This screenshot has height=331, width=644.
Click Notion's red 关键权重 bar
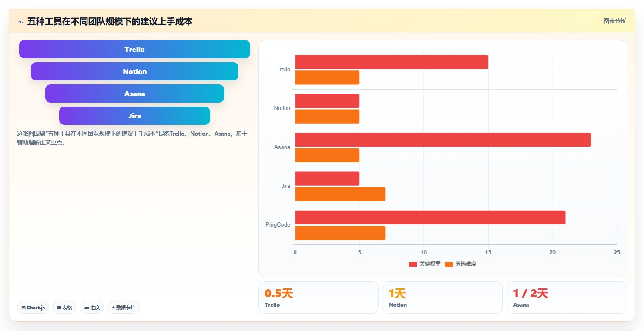click(327, 101)
